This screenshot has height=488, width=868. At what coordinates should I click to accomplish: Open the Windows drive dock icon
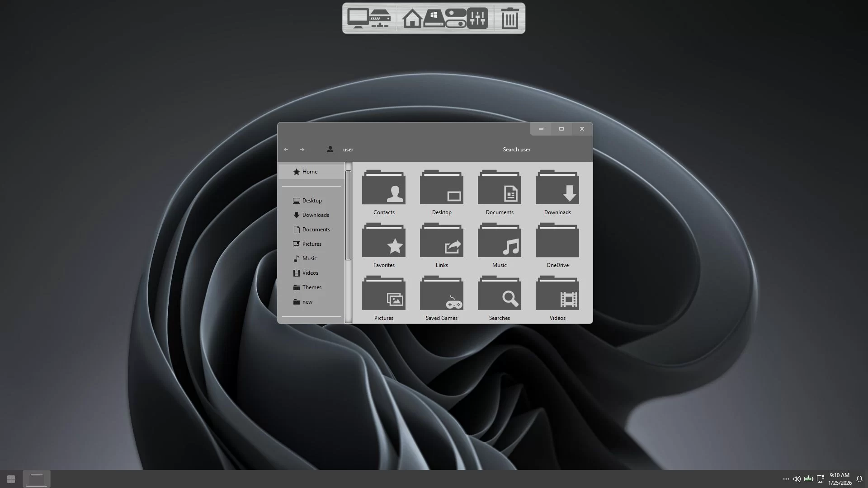434,19
